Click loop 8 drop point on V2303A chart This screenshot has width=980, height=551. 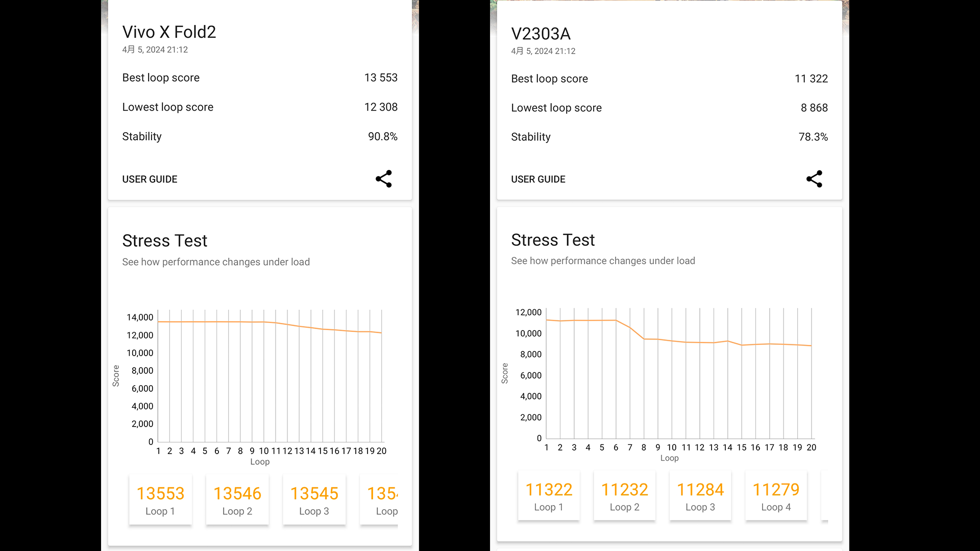click(644, 339)
